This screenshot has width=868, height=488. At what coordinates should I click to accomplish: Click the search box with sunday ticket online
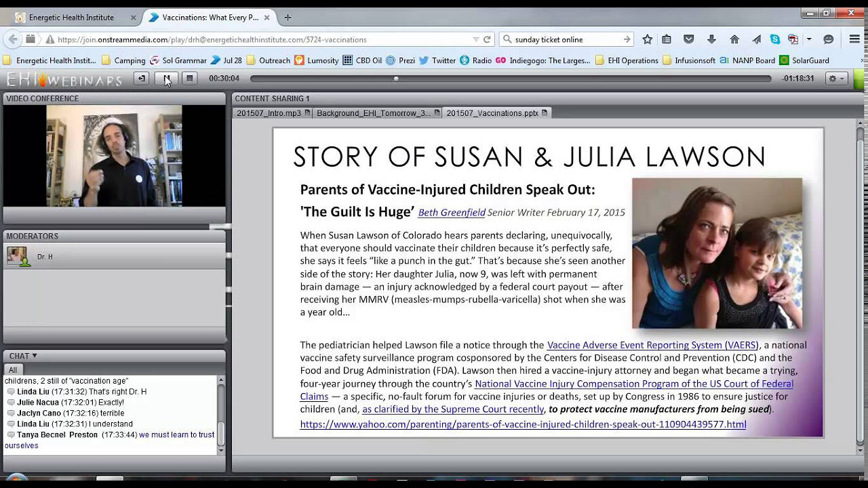(566, 39)
